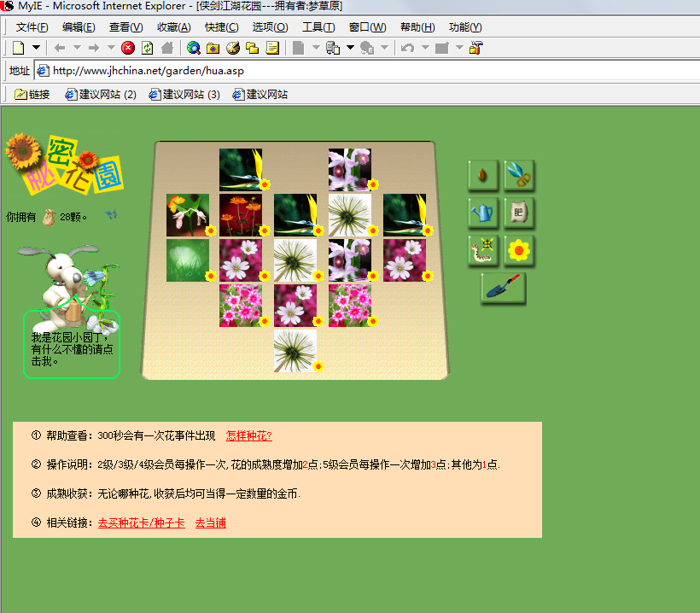This screenshot has height=613, width=700.
Task: Expand the Forward history dropdown arrow
Action: coord(111,47)
